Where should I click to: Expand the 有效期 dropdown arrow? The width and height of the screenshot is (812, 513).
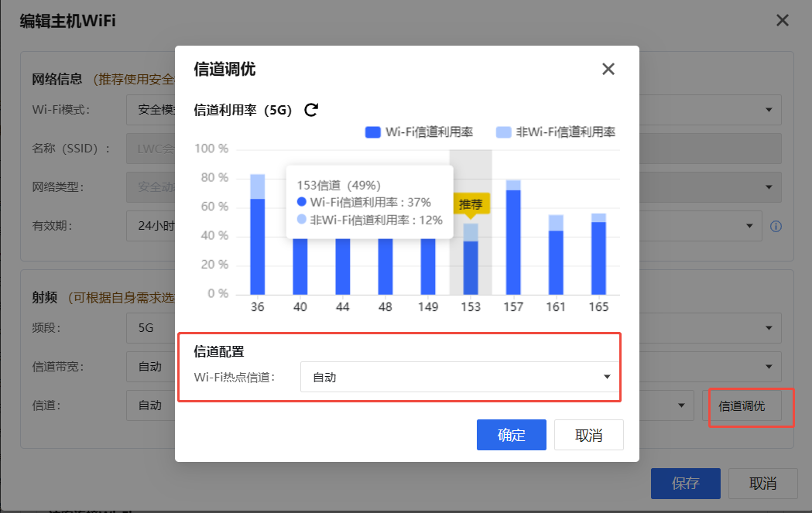(749, 226)
